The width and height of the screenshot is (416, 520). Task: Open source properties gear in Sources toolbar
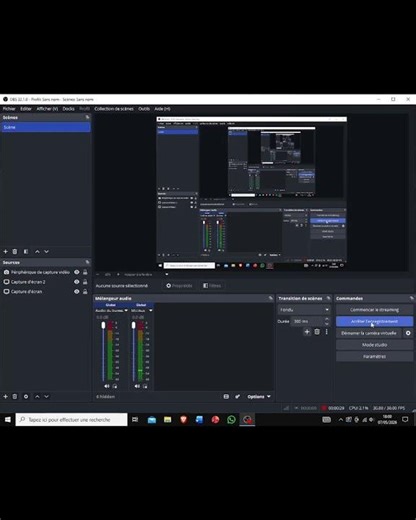point(26,396)
